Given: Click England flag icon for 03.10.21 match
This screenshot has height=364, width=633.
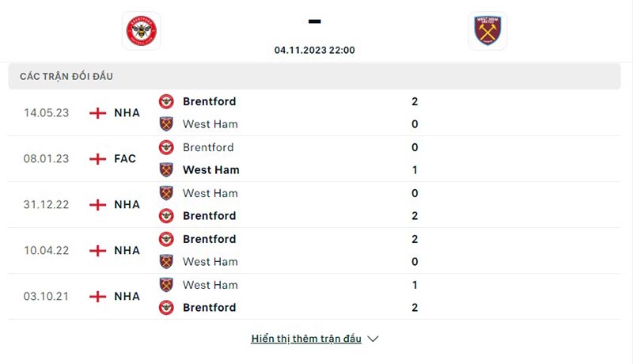Looking at the screenshot, I should (98, 297).
